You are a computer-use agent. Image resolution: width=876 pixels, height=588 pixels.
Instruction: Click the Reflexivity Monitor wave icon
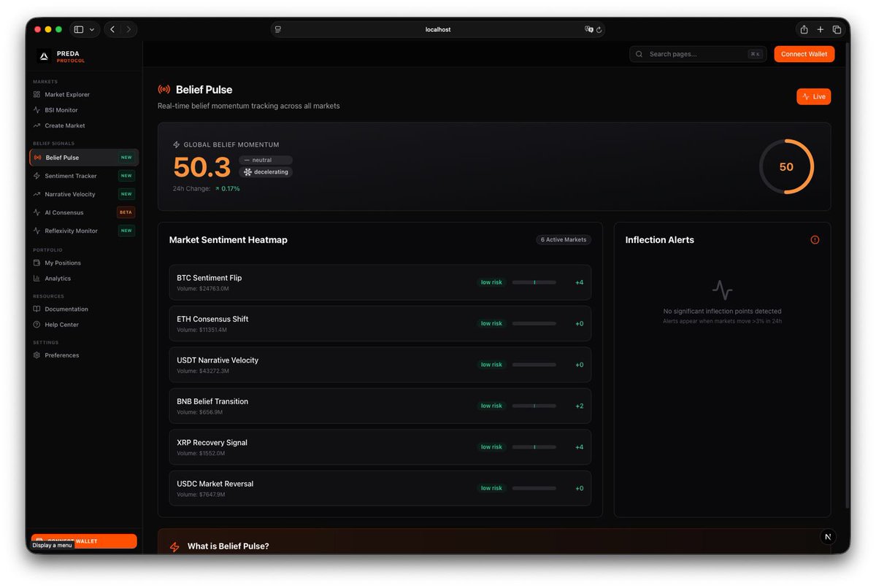pyautogui.click(x=37, y=231)
